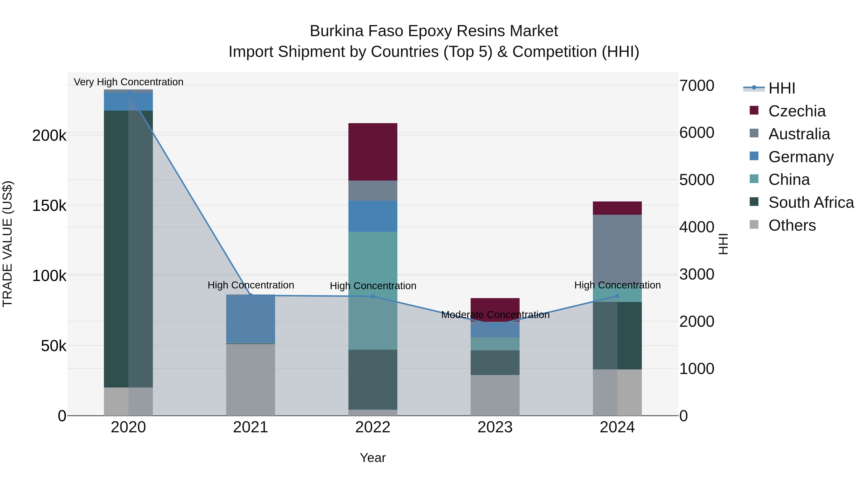Toggle the HHI legend entry
The height and width of the screenshot is (488, 868).
point(769,88)
